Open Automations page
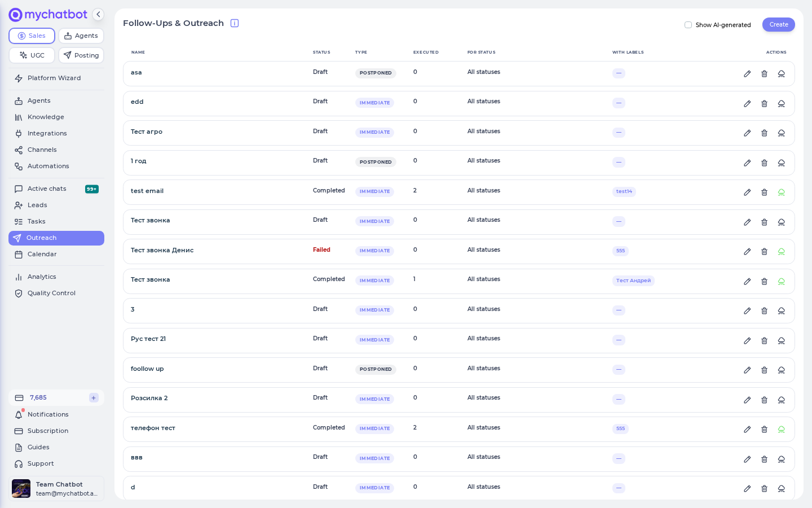This screenshot has width=812, height=508. click(x=56, y=167)
